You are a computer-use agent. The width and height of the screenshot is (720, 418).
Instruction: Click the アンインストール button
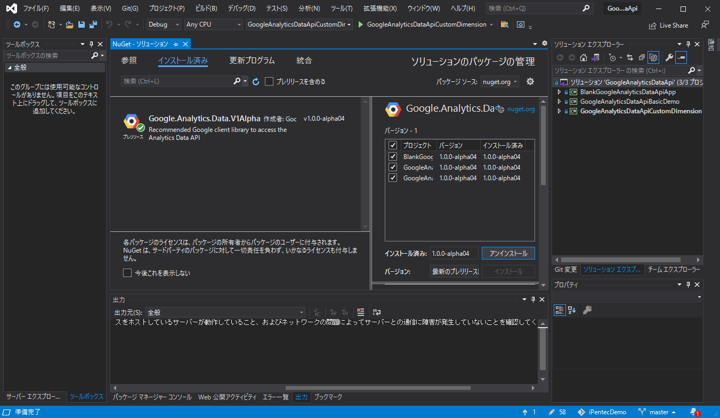coord(508,253)
